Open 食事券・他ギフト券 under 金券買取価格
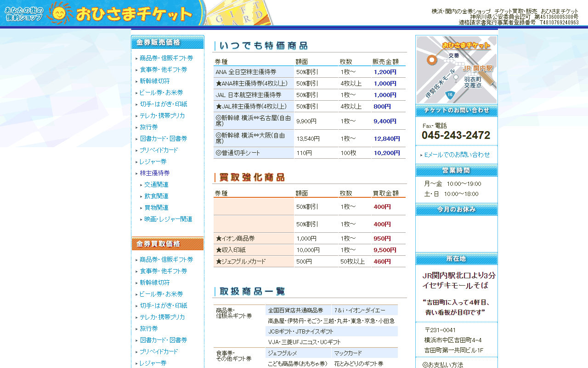This screenshot has width=588, height=368. 164,271
